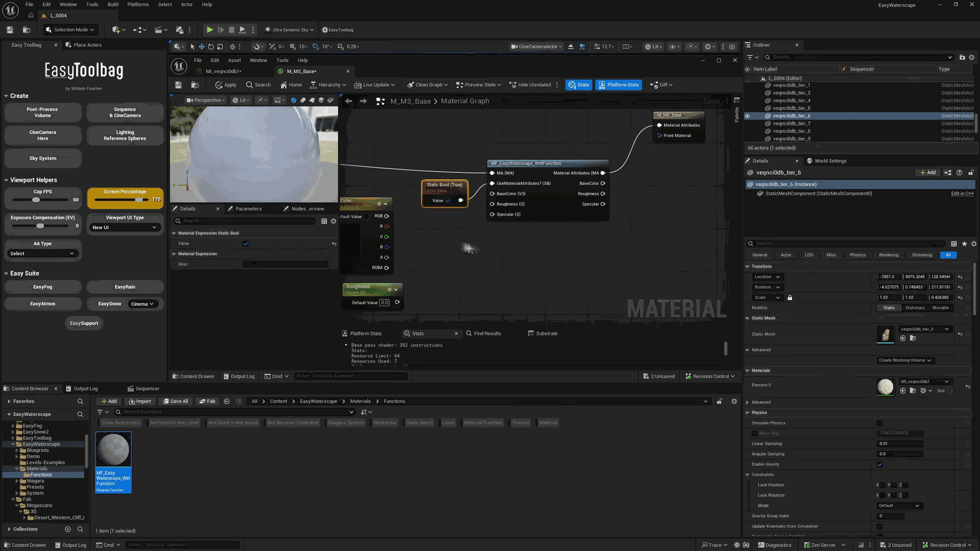Click the Sky System button
The height and width of the screenshot is (551, 980).
point(43,159)
